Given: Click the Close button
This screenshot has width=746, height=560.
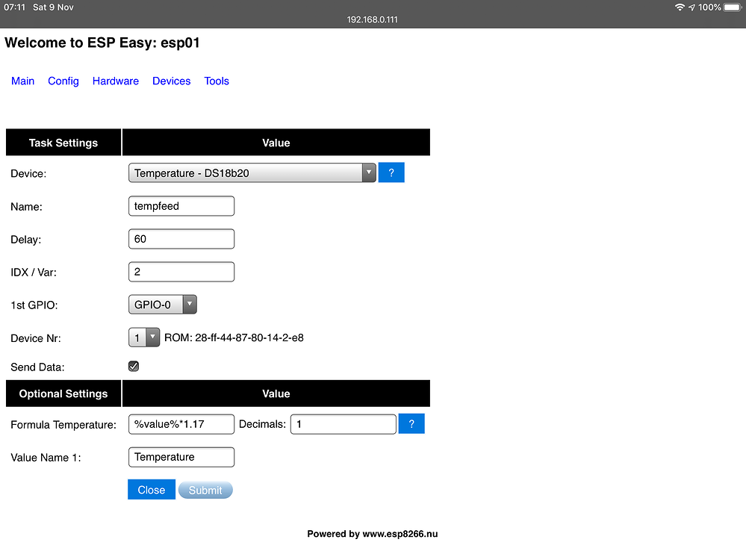Looking at the screenshot, I should pos(151,489).
